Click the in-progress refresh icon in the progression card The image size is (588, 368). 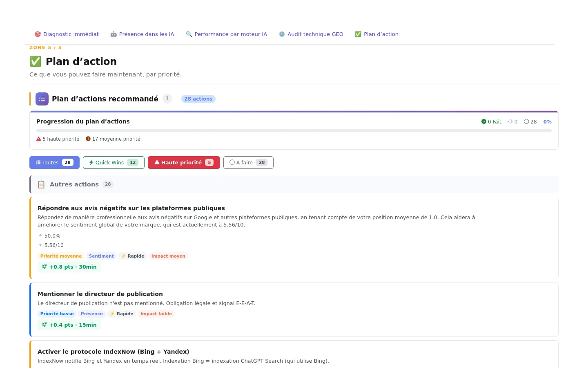point(510,121)
